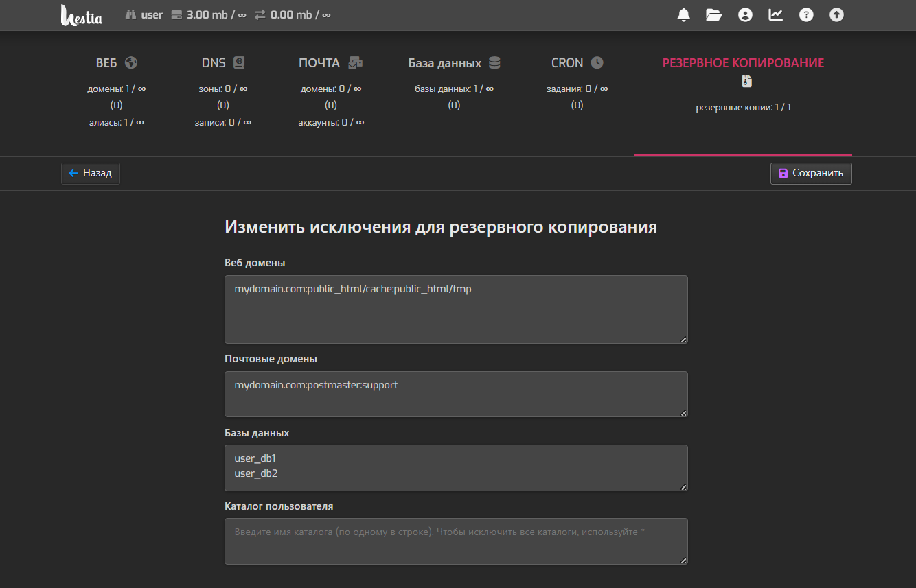Click the resize handle of Каталог пользователя textarea
The width and height of the screenshot is (916, 588).
(x=683, y=560)
